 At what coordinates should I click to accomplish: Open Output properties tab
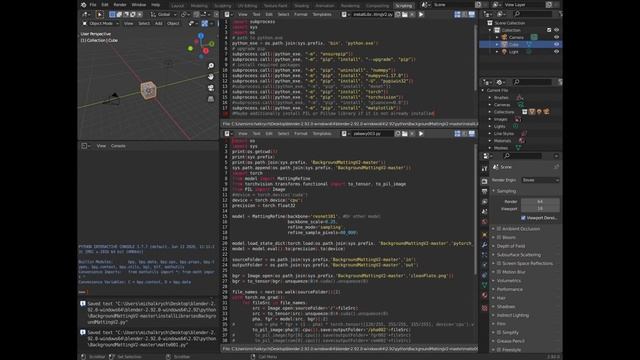(484, 191)
